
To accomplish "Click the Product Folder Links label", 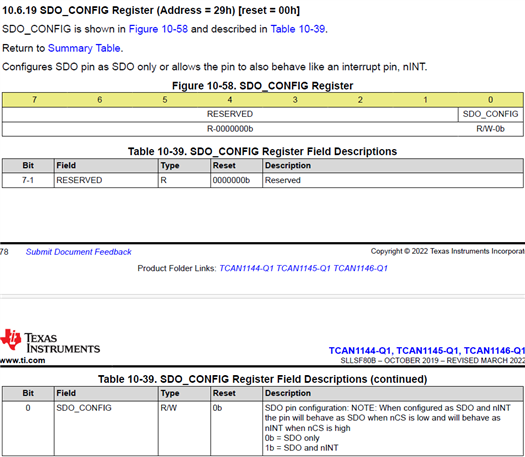I will pyautogui.click(x=177, y=268).
